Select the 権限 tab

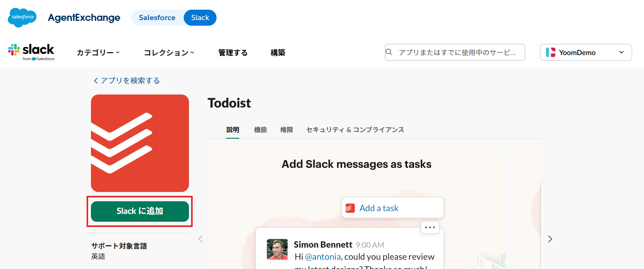(x=287, y=130)
